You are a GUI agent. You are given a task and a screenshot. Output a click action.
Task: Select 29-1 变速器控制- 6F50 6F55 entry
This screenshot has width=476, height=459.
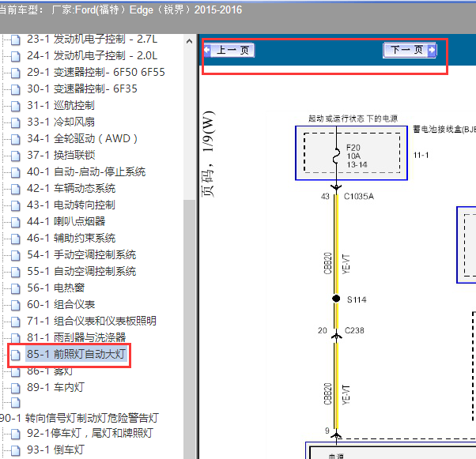(x=96, y=72)
